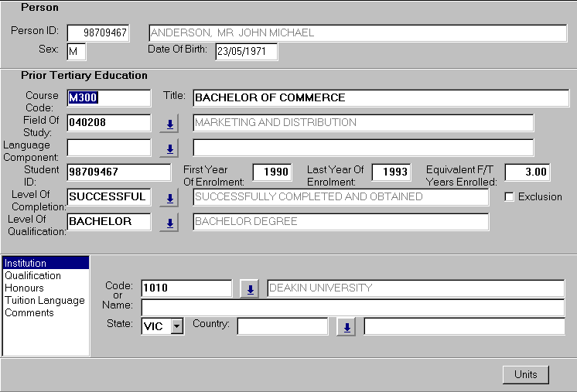
Task: Click the Course Code field M300
Action: pyautogui.click(x=108, y=98)
